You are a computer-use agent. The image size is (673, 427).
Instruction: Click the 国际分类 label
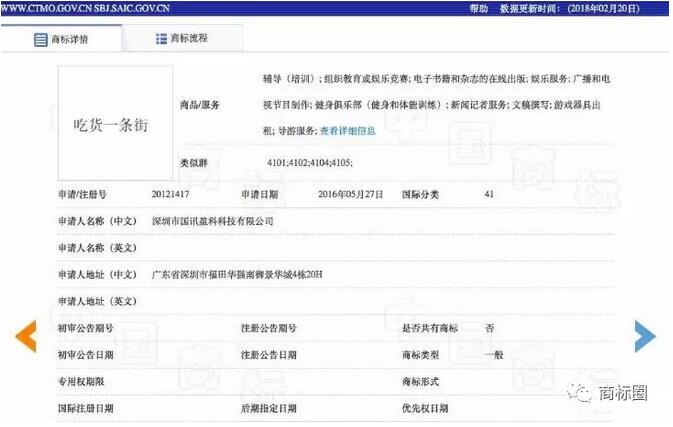421,194
